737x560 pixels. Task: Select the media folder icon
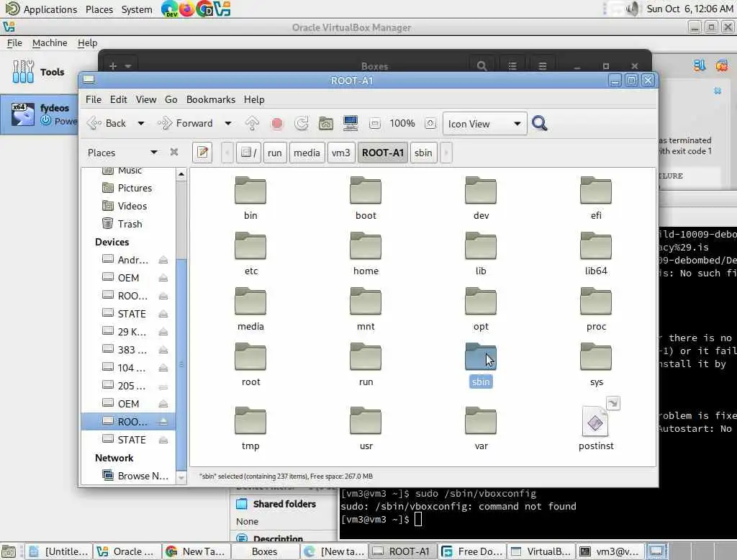tap(250, 302)
